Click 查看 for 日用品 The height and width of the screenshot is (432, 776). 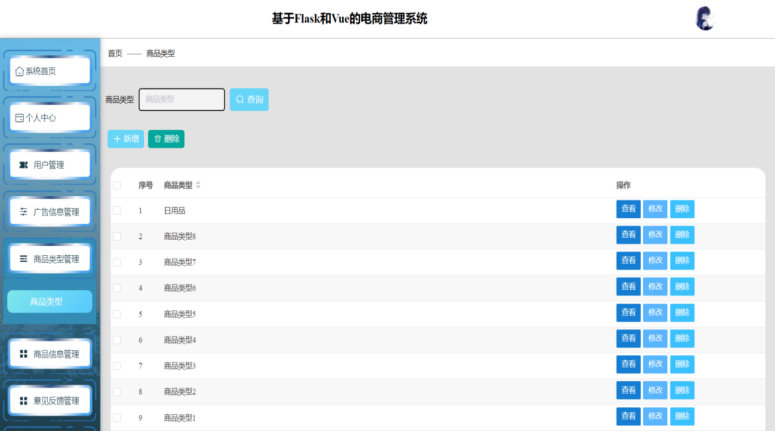(628, 209)
